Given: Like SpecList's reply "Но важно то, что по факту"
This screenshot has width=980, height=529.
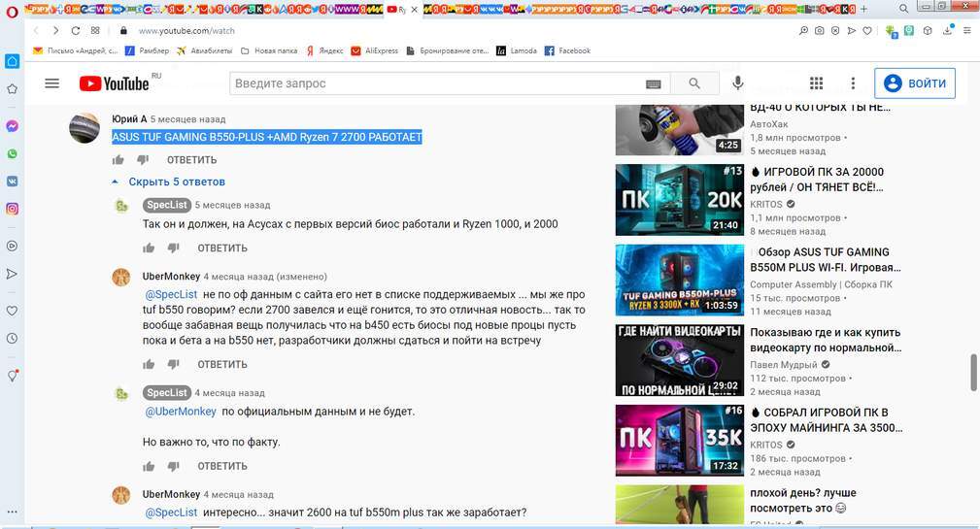Looking at the screenshot, I should click(149, 466).
